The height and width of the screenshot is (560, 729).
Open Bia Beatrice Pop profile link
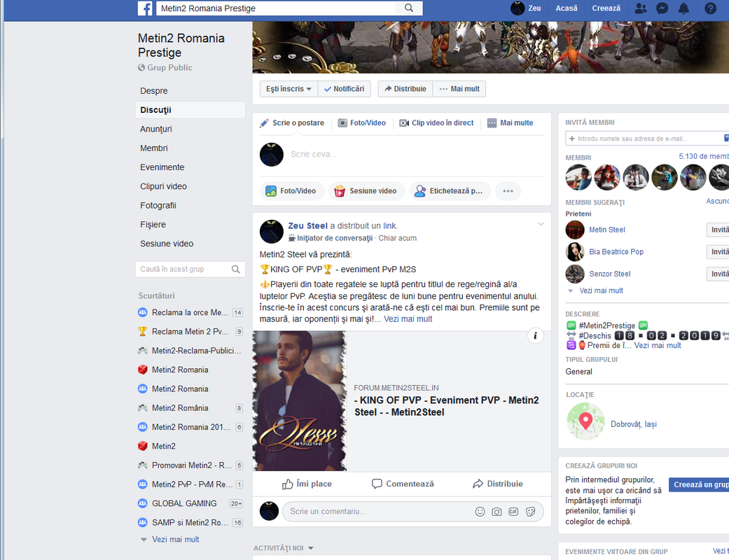pos(616,251)
